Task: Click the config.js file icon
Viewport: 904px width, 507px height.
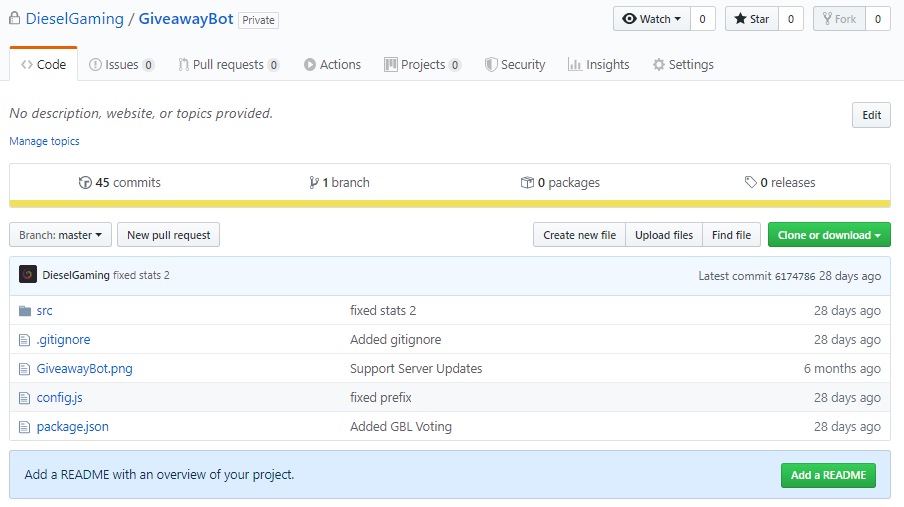Action: pyautogui.click(x=24, y=398)
